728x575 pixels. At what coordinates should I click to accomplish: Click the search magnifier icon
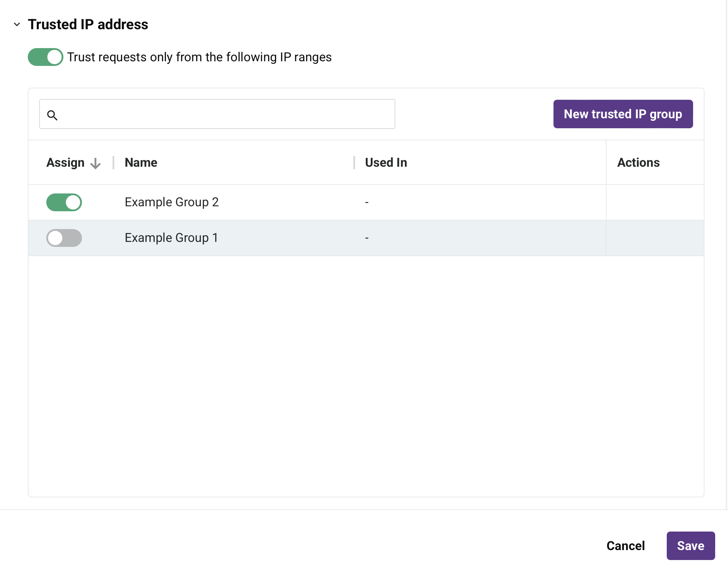point(53,115)
